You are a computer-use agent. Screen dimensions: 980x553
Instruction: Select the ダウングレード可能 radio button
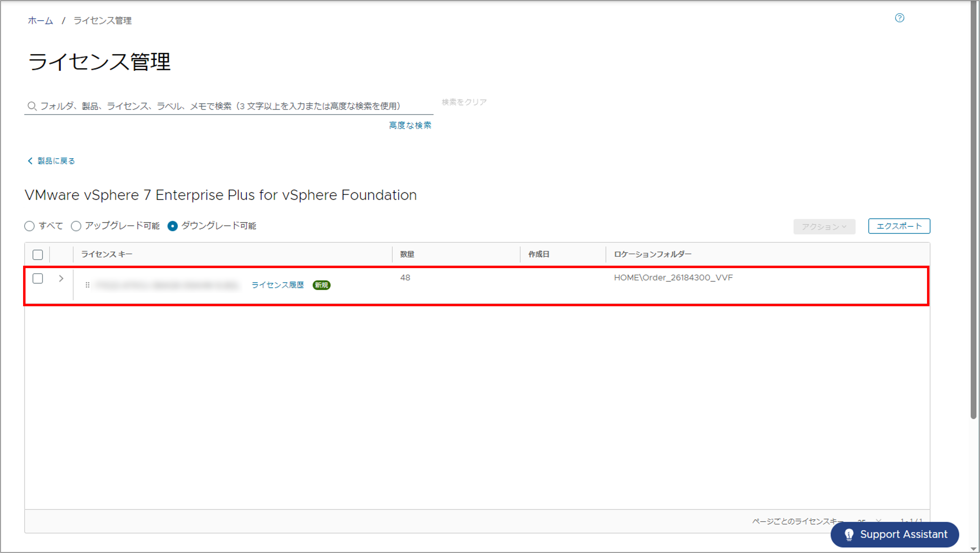pos(173,226)
